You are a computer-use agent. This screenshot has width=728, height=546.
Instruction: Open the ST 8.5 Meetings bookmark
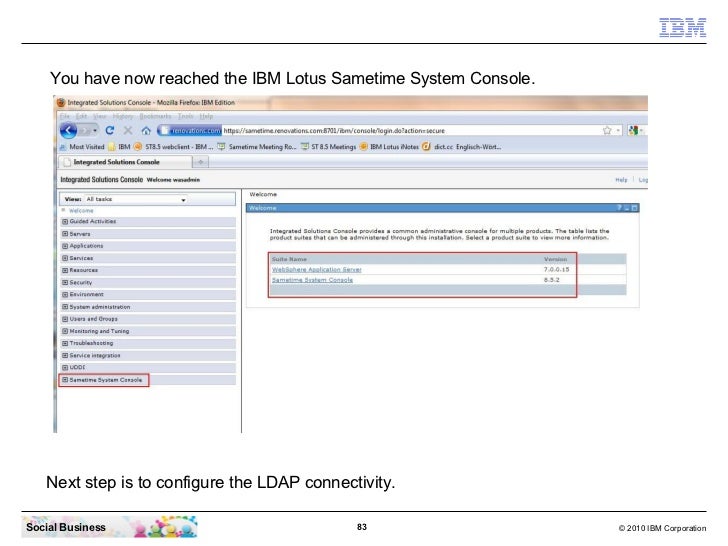pos(329,147)
